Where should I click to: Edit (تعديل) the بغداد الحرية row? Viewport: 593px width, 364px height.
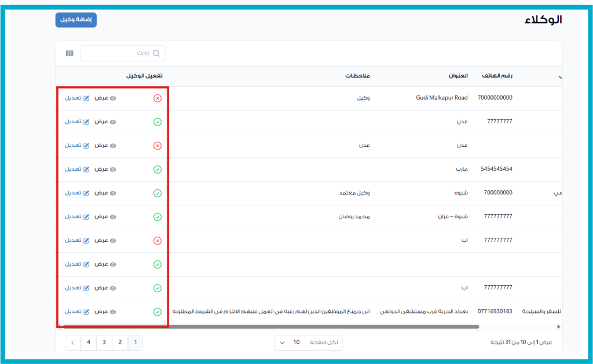[73, 311]
